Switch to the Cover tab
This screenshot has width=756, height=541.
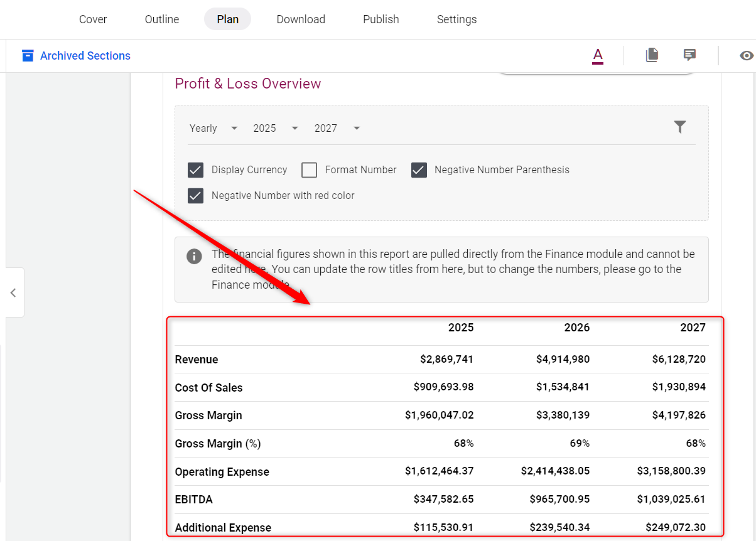pyautogui.click(x=93, y=19)
